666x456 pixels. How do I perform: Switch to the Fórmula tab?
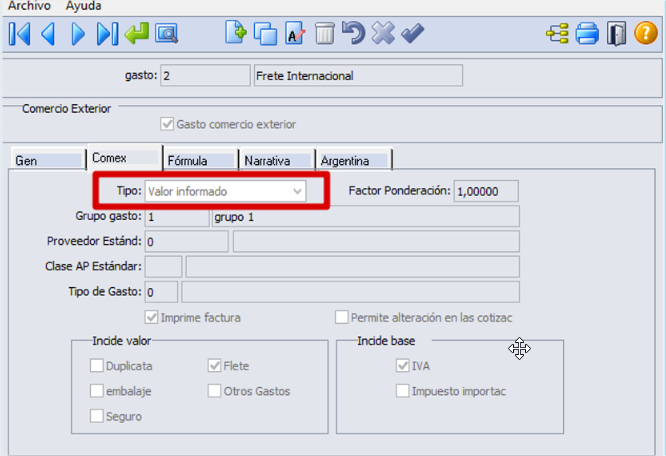pos(201,160)
